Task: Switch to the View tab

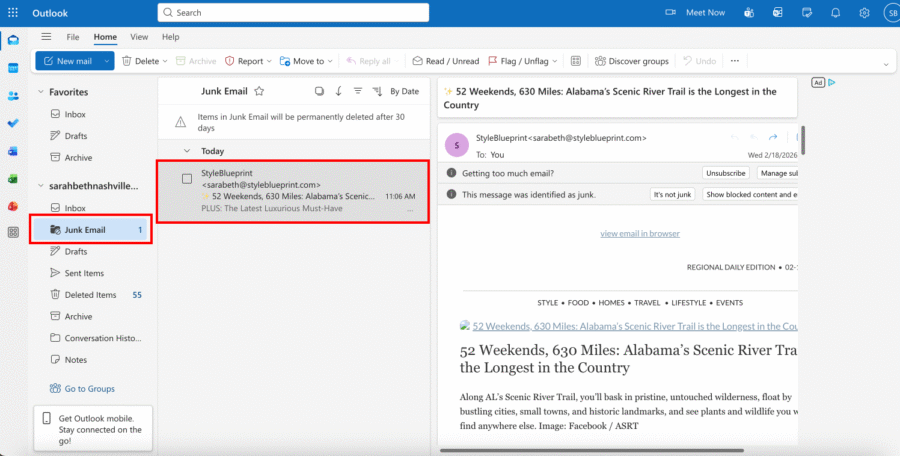Action: (139, 37)
